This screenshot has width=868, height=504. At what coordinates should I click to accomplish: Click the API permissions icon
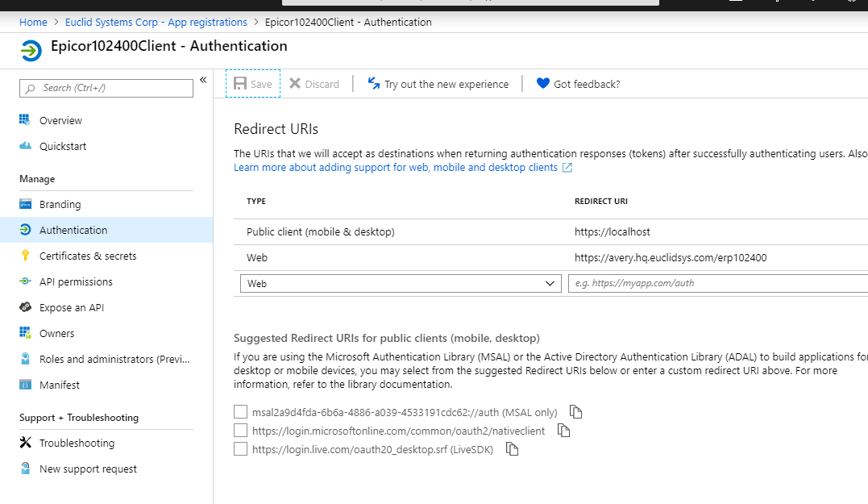pyautogui.click(x=25, y=281)
